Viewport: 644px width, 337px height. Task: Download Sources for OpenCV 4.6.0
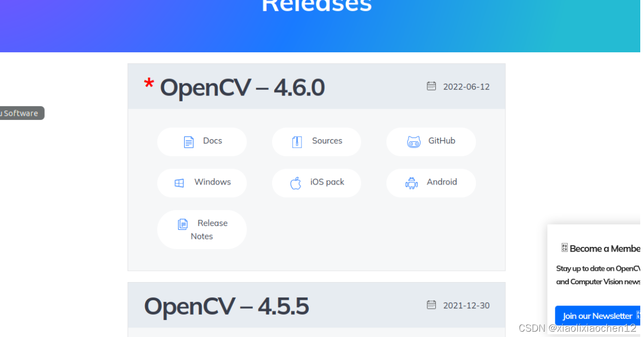[x=316, y=141]
